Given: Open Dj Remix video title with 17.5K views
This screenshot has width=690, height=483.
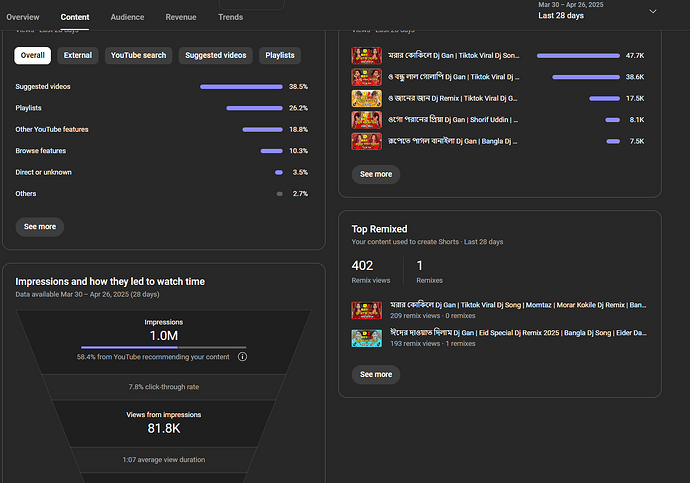Looking at the screenshot, I should click(x=453, y=99).
